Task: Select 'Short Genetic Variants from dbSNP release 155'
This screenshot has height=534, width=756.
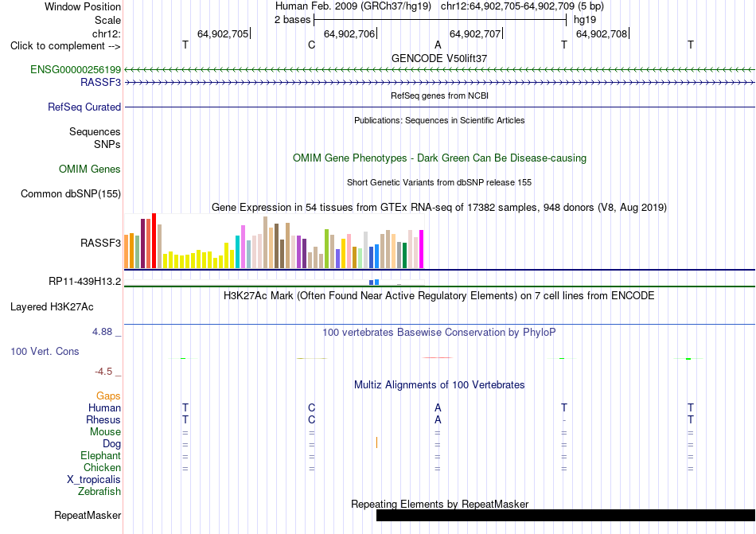Action: (x=438, y=183)
